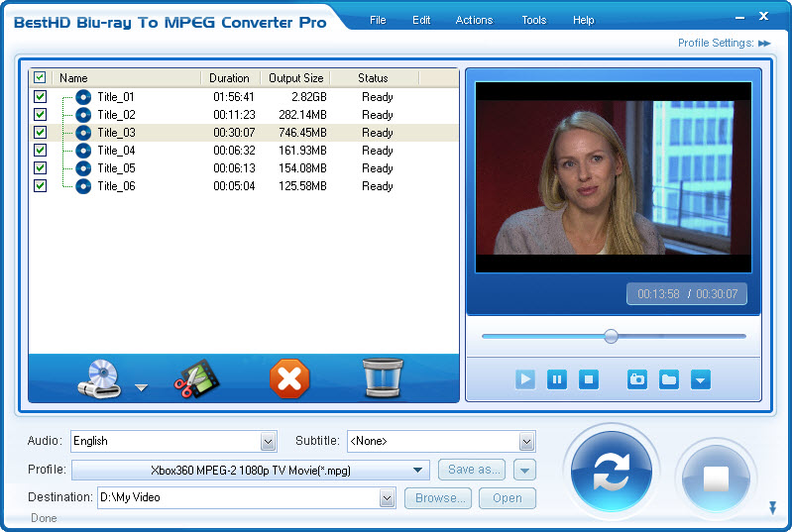792x532 pixels.
Task: Sort by the Output Size column header
Action: pos(295,77)
